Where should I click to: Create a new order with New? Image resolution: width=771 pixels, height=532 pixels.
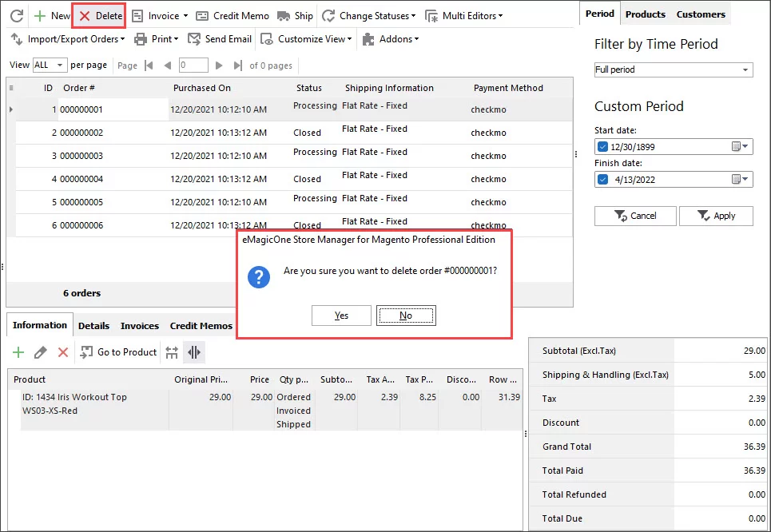pos(52,16)
